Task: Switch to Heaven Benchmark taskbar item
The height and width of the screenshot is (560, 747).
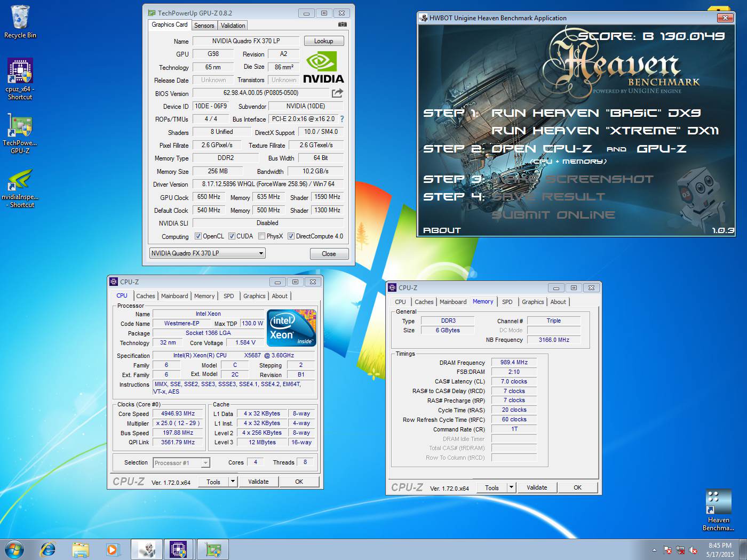Action: pos(147,549)
